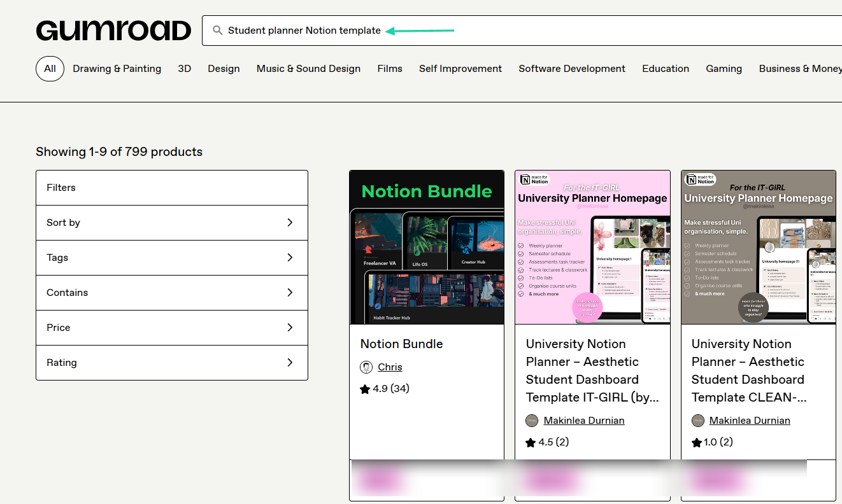
Task: Open the Design category
Action: 224,69
